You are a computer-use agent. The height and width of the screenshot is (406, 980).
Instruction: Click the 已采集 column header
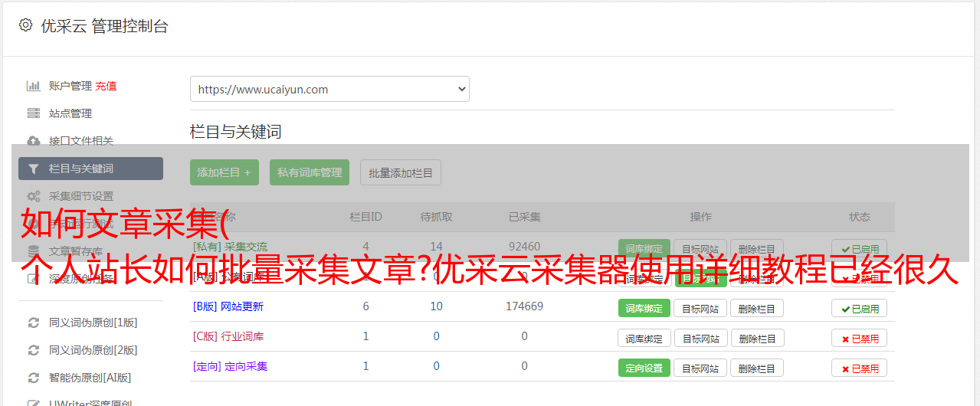click(x=524, y=217)
